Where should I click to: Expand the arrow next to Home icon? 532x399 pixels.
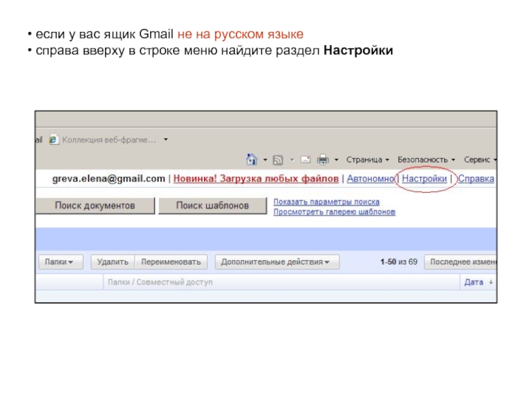point(265,160)
